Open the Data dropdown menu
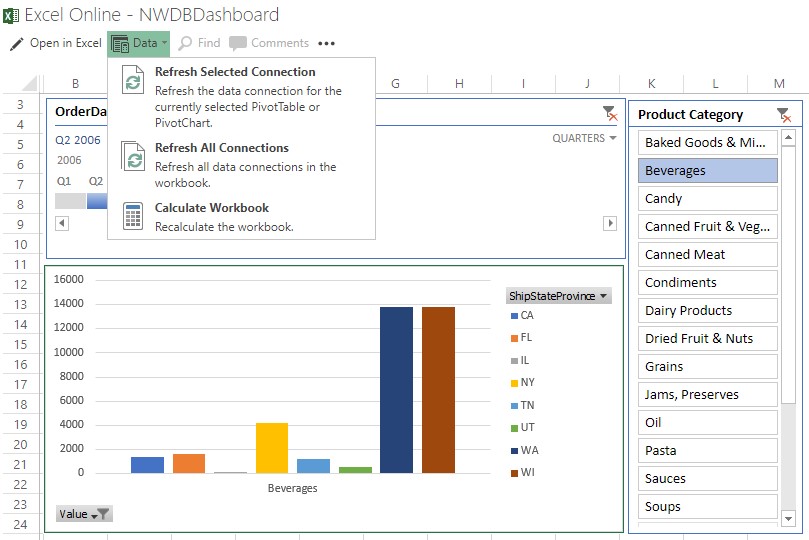Image resolution: width=809 pixels, height=540 pixels. tap(138, 43)
